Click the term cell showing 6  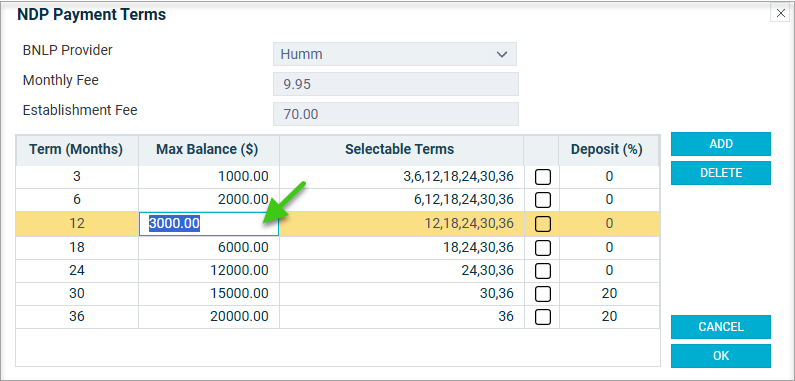(x=77, y=200)
